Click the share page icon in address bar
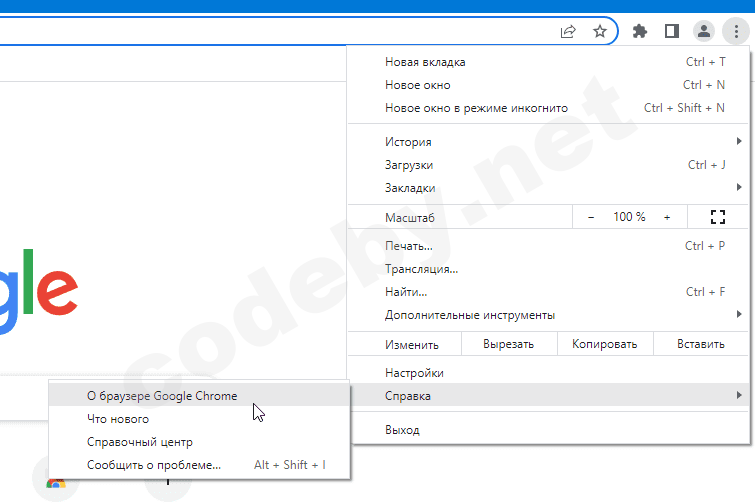 pos(568,32)
